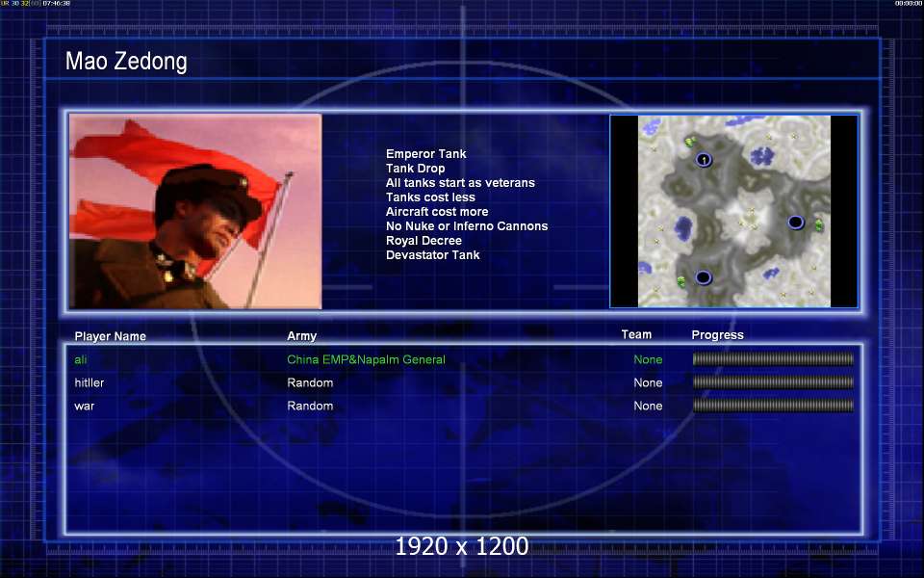Viewport: 924px width, 578px height.
Task: Click the China EMP&Napalm General army entry
Action: pos(366,359)
